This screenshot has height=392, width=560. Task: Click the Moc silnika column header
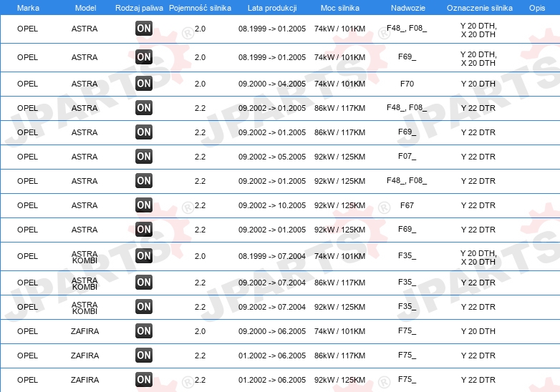pyautogui.click(x=340, y=8)
